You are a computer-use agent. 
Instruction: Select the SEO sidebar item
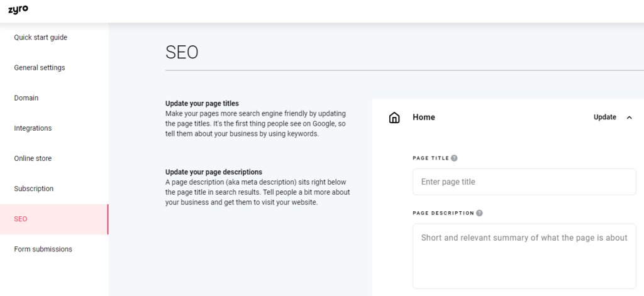(21, 219)
